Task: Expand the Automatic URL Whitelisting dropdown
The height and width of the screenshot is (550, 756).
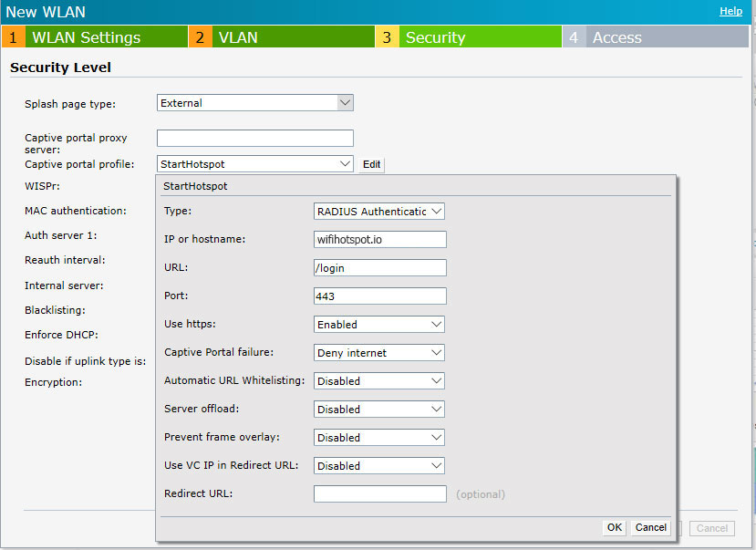Action: point(378,381)
